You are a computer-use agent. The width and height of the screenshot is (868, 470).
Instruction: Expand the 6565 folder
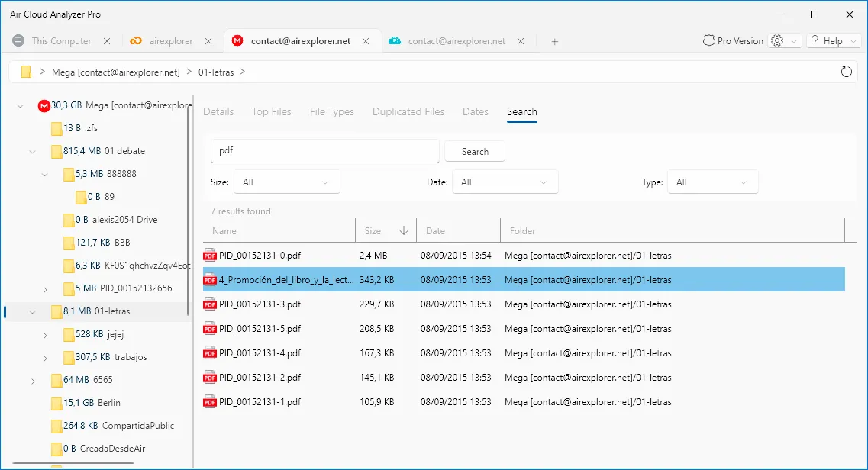coord(33,381)
